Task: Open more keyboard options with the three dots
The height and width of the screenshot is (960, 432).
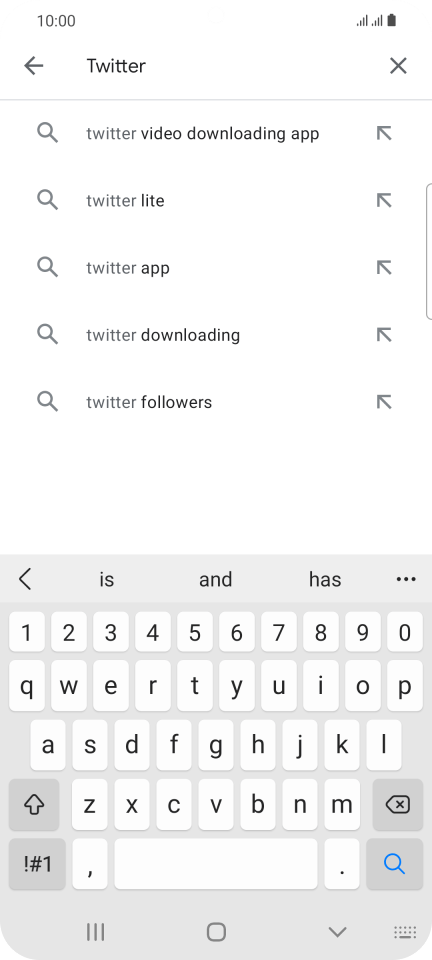Action: [406, 579]
